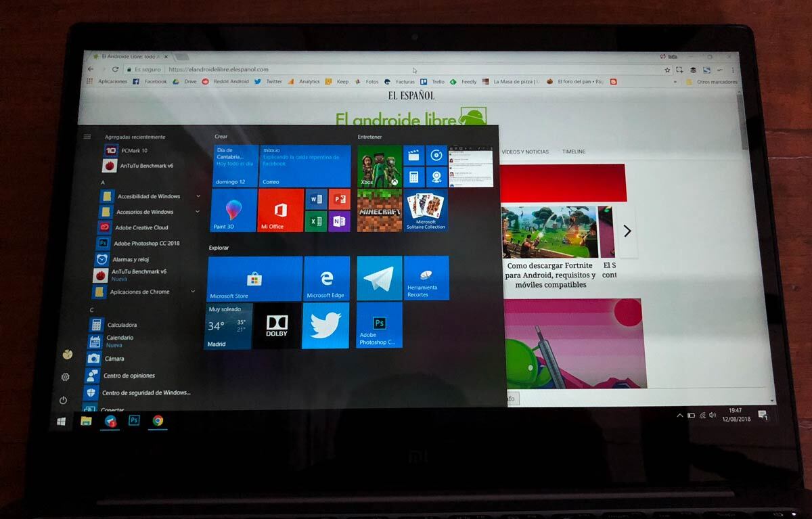This screenshot has height=519, width=812.
Task: Launch Excel from the small Office tile
Action: coord(316,221)
